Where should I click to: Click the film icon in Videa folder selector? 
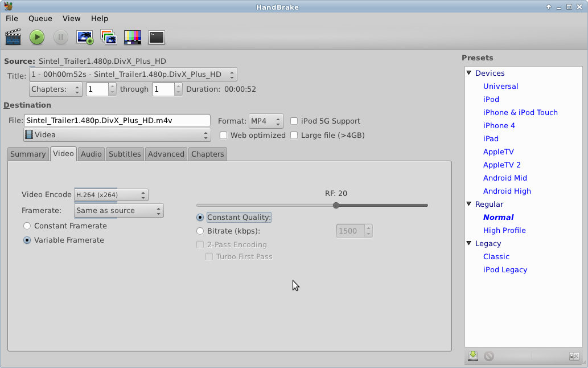[x=29, y=134]
